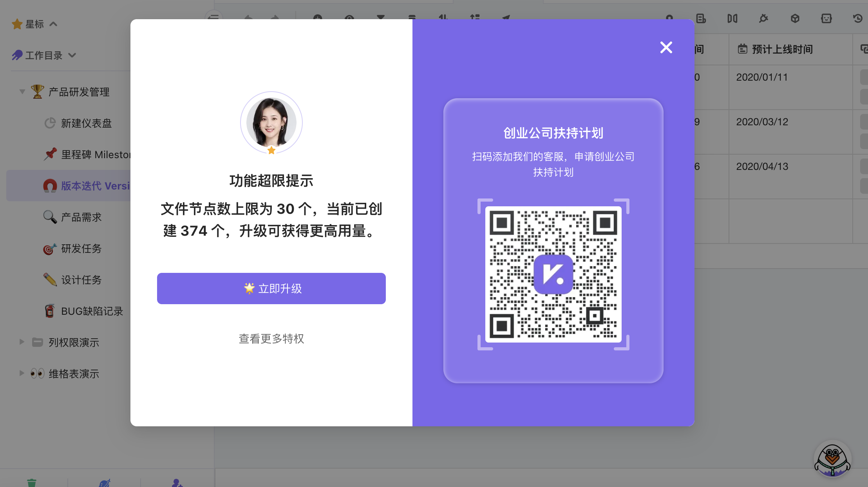The width and height of the screenshot is (868, 487).
Task: Open 新建仪表盘 dashboard node
Action: pyautogui.click(x=86, y=123)
